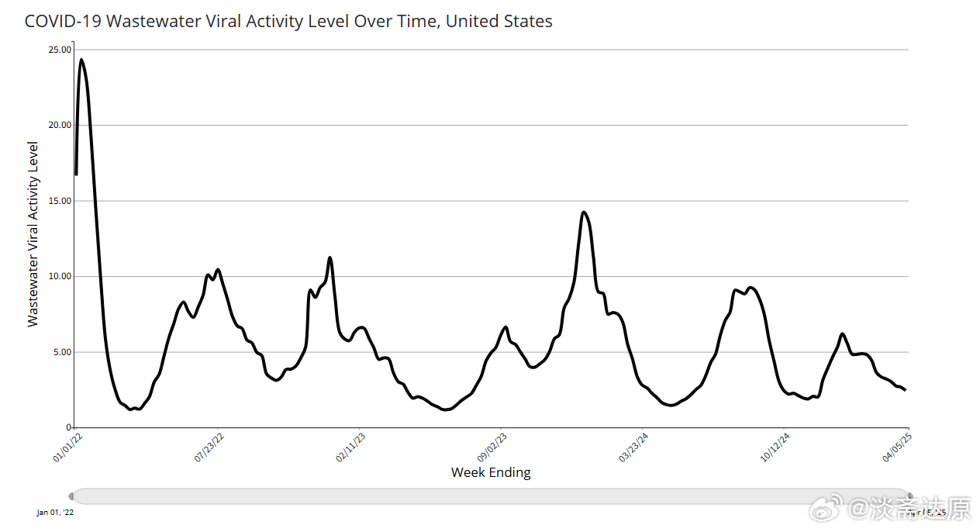This screenshot has width=980, height=532.
Task: Select the 03/23/24 x-axis tick label
Action: [x=633, y=448]
